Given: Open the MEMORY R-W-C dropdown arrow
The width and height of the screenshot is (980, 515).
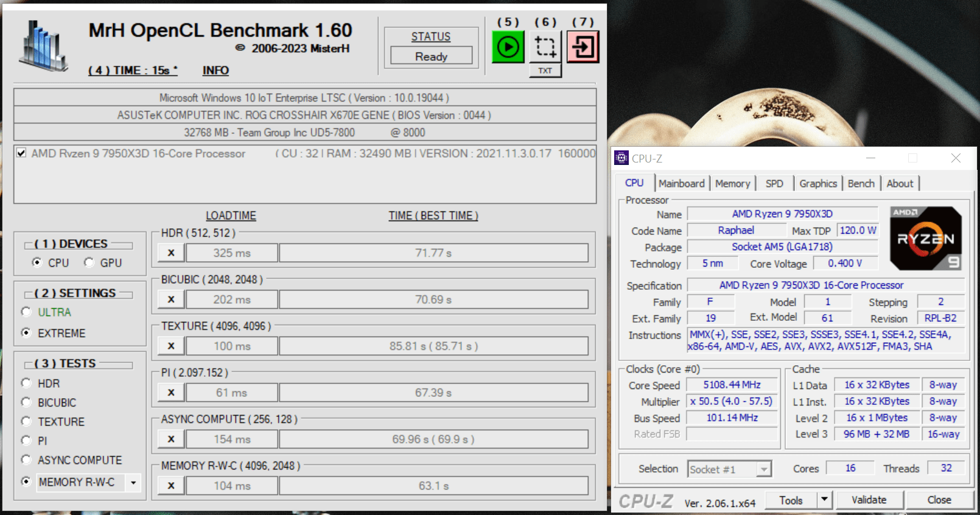Looking at the screenshot, I should click(x=133, y=483).
